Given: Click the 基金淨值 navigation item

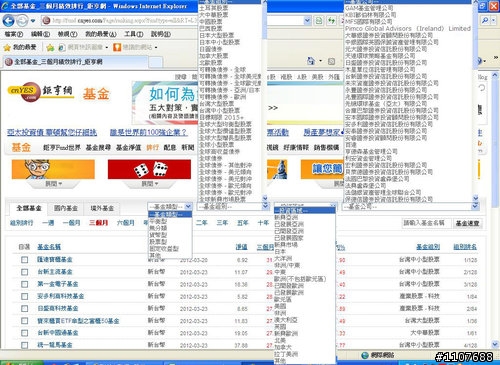Looking at the screenshot, I should point(128,147).
